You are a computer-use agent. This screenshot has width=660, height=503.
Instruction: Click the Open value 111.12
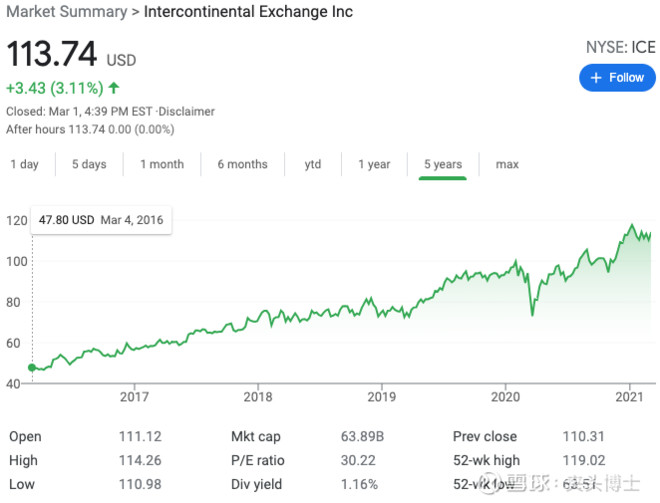[x=140, y=436]
